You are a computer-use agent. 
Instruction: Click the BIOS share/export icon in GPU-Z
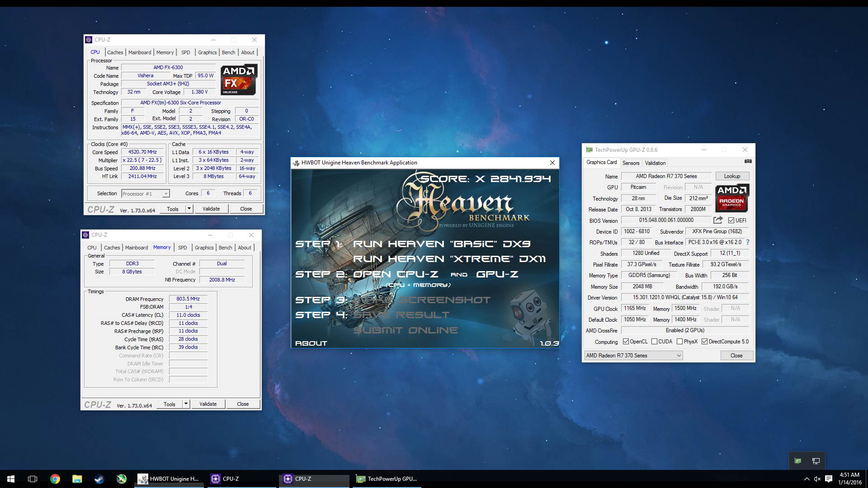click(x=718, y=220)
